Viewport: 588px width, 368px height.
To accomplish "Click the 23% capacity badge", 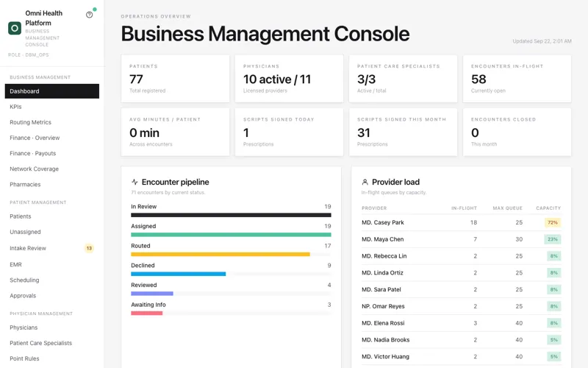I will coord(553,239).
